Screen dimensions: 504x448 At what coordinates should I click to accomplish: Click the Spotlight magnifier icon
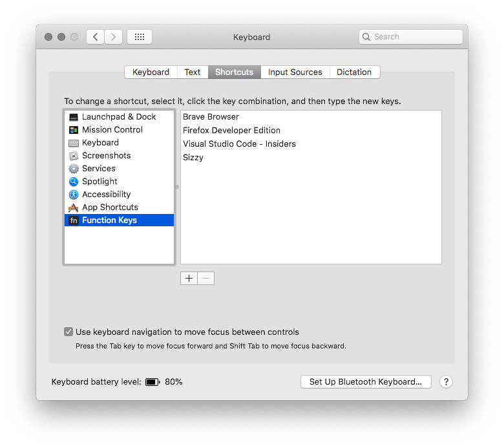click(74, 182)
